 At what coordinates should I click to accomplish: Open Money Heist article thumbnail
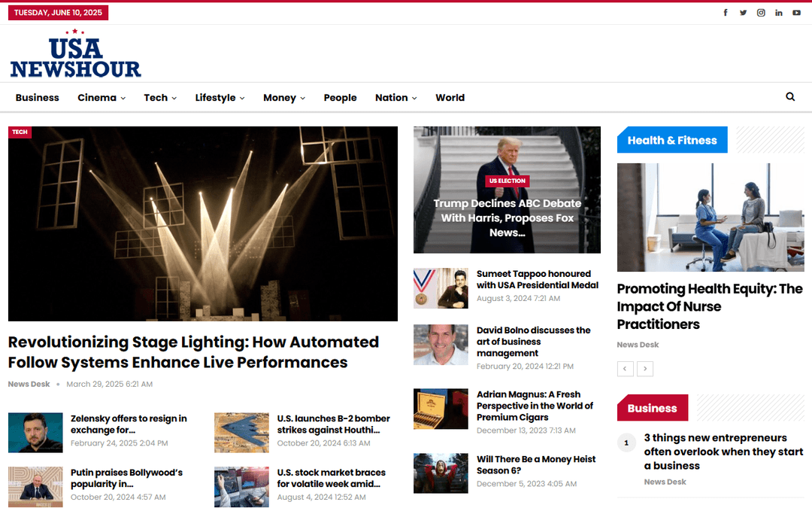441,473
